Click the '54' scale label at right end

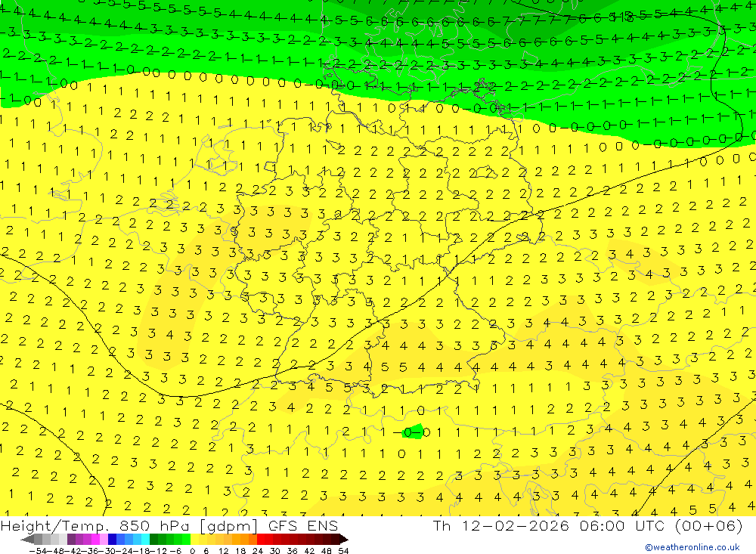click(x=343, y=551)
